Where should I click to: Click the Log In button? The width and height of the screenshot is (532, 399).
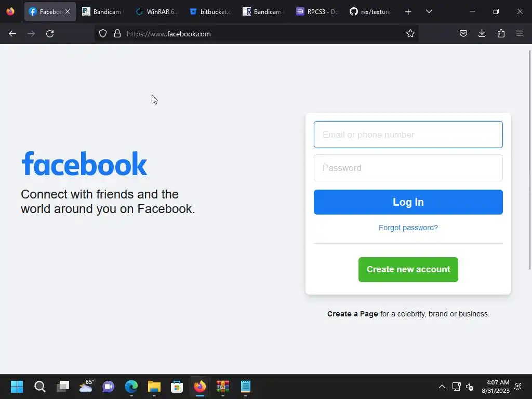tap(408, 202)
